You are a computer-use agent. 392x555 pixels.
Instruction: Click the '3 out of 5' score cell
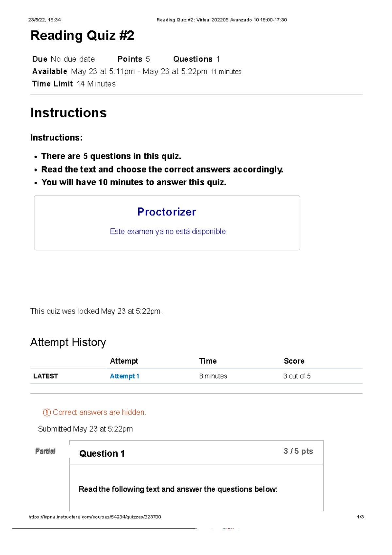click(x=297, y=376)
